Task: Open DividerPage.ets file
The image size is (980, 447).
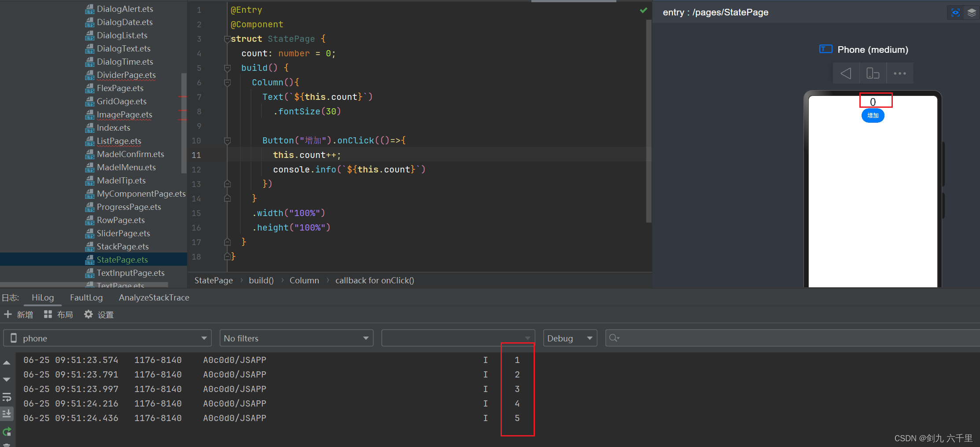Action: [x=126, y=75]
